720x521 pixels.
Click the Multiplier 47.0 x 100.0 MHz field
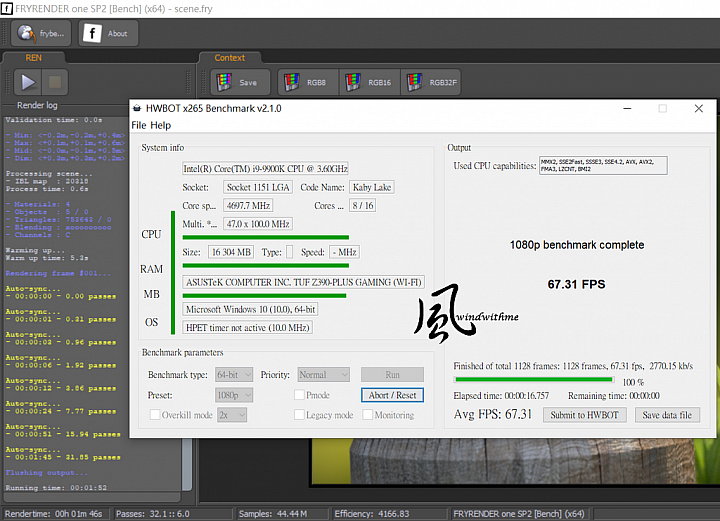pos(258,224)
